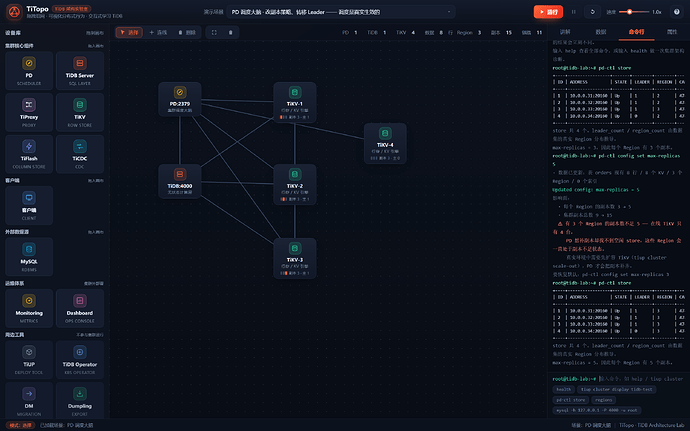690x431 pixels.
Task: Select the TiKV-2 node on canvas
Action: click(295, 184)
